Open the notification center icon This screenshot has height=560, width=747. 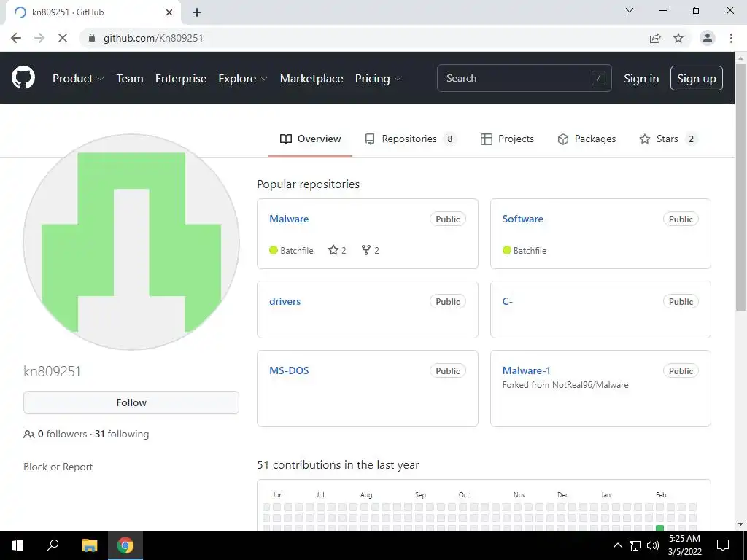click(723, 545)
